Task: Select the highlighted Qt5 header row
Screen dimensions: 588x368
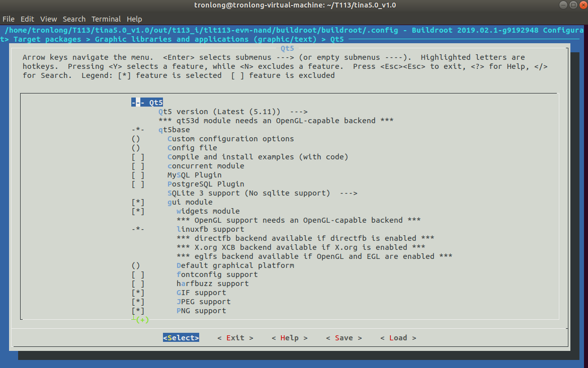Action: [x=147, y=103]
